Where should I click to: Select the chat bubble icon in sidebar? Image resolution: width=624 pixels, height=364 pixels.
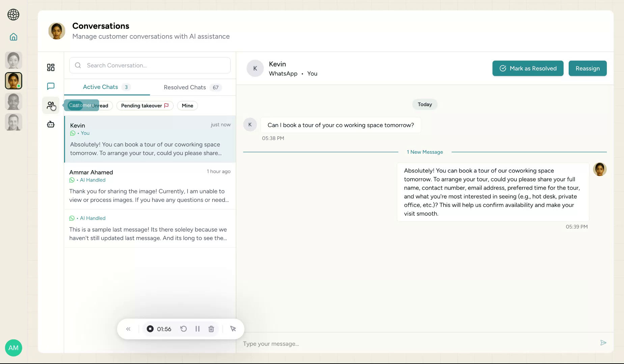51,86
